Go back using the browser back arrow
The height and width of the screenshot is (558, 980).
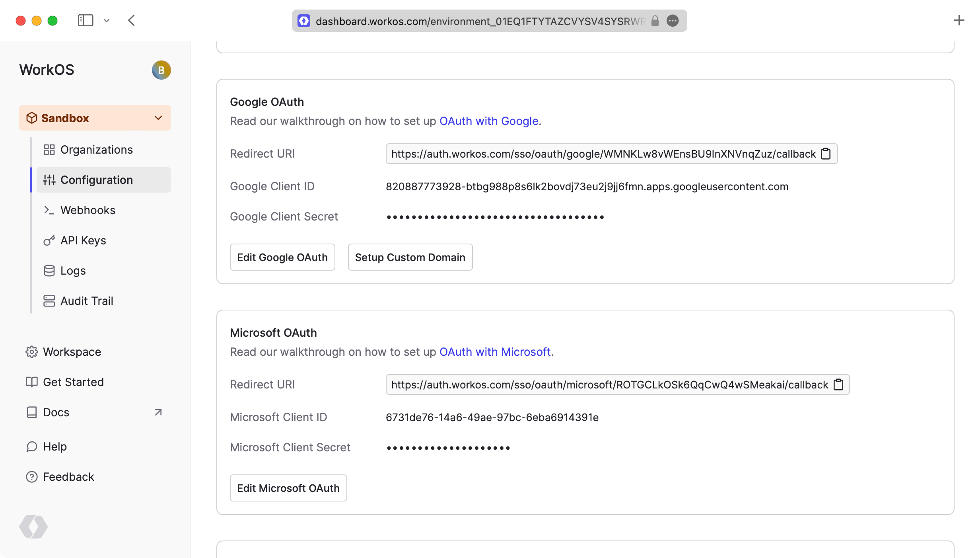(132, 20)
